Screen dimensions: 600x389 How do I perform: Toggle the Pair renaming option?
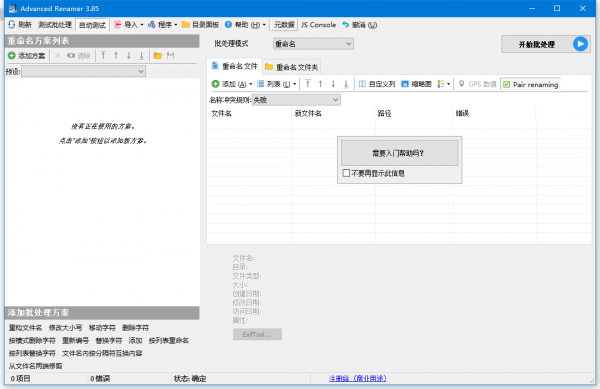531,85
